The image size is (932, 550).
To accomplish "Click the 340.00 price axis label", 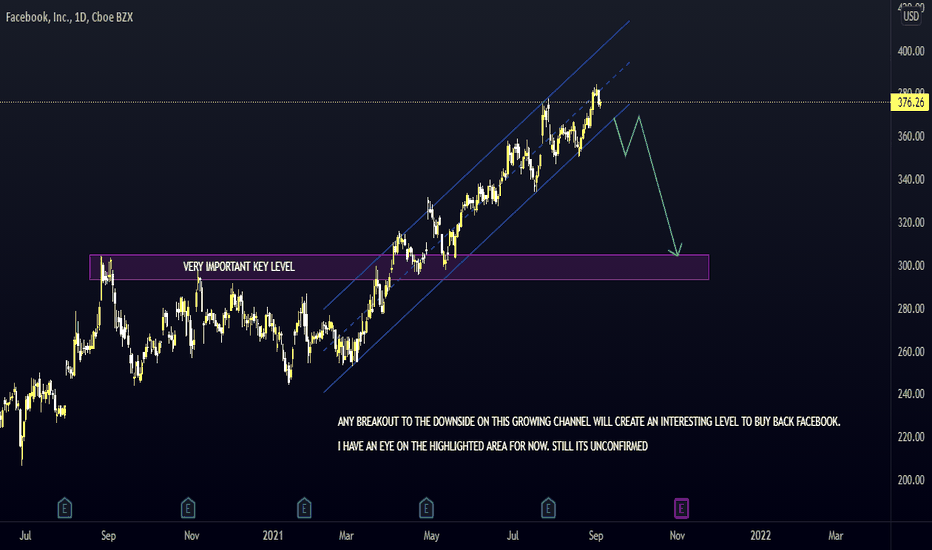I will point(911,180).
